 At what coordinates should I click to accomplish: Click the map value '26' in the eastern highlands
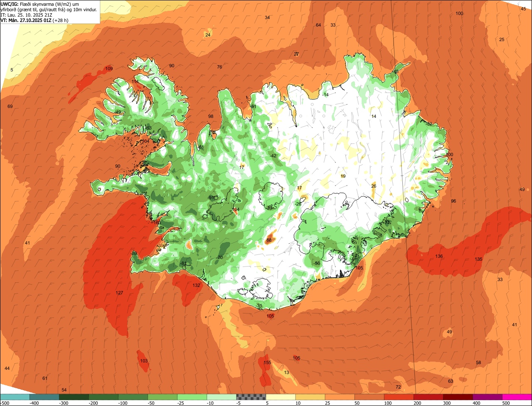[x=374, y=186]
